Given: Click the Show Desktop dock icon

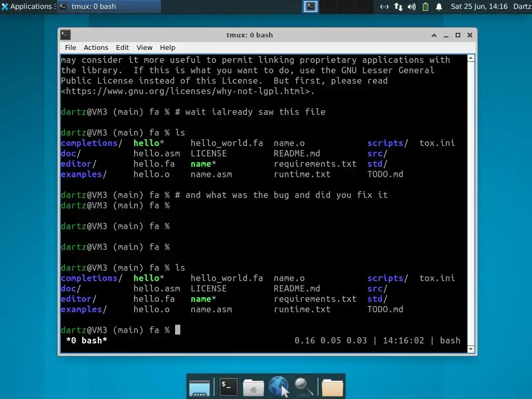Looking at the screenshot, I should (x=199, y=388).
